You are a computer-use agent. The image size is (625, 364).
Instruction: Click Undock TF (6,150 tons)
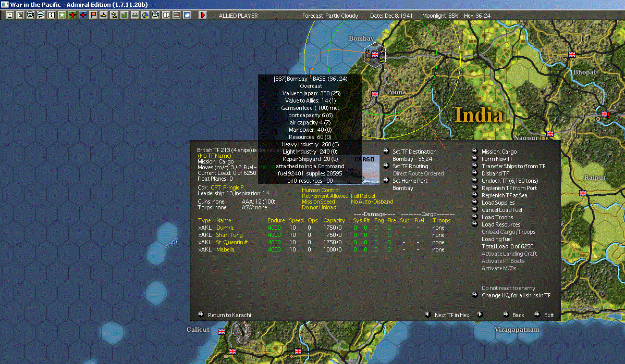click(509, 181)
